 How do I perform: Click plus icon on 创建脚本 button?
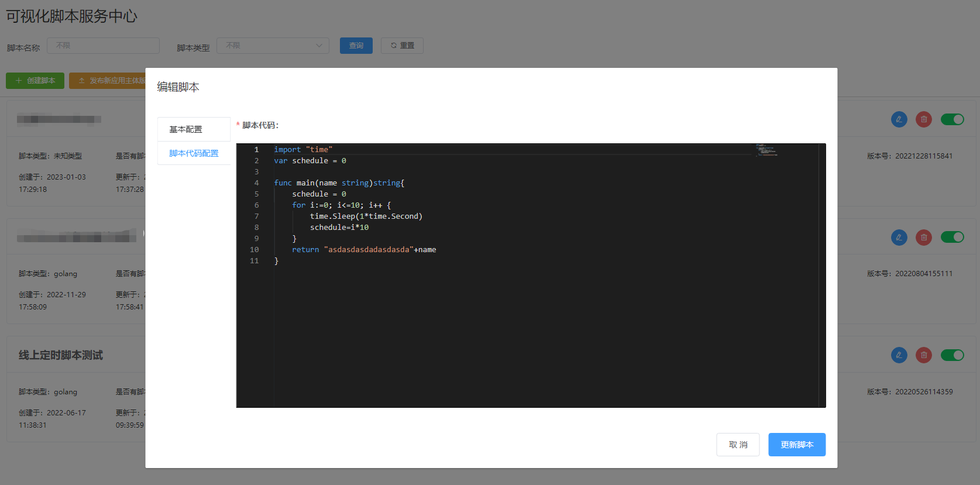click(x=19, y=81)
